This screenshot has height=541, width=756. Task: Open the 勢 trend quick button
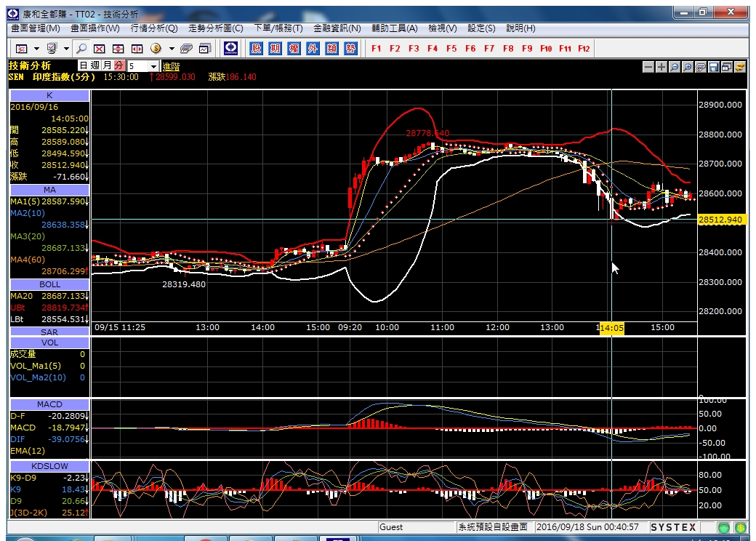pos(350,48)
